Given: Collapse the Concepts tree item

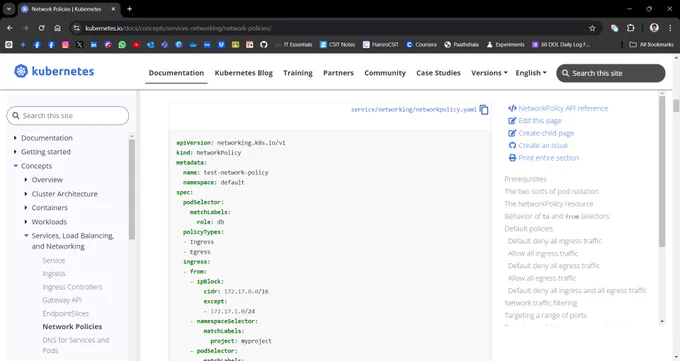Looking at the screenshot, I should (16, 166).
